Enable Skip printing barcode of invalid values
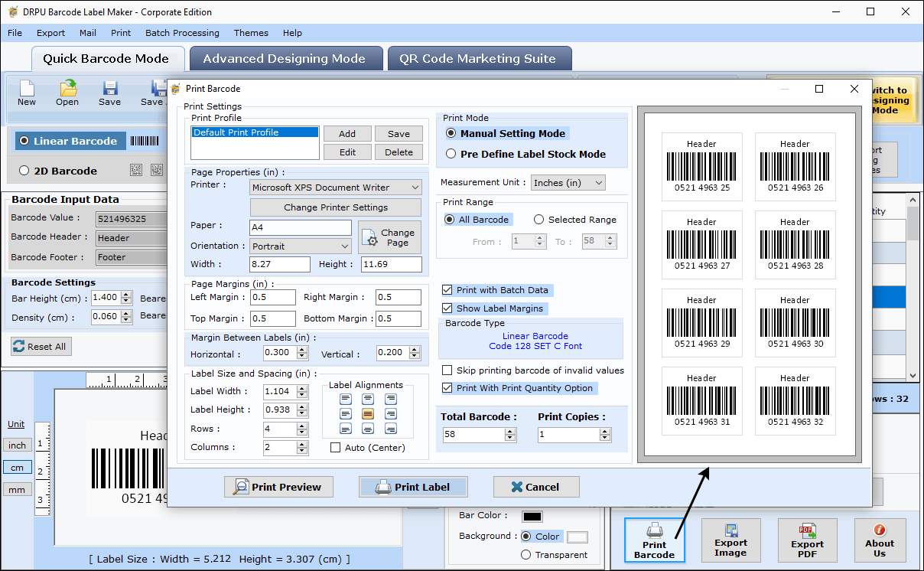Screen dimensions: 924x571 tap(447, 370)
